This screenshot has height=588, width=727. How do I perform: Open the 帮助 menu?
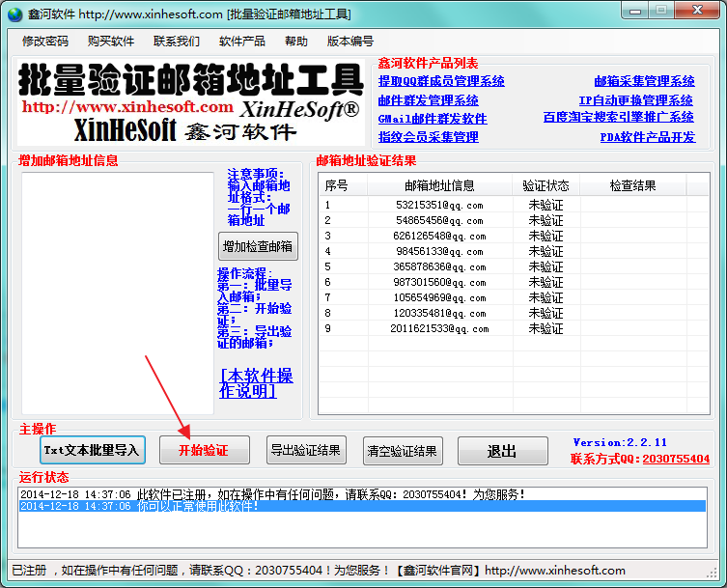tap(296, 42)
